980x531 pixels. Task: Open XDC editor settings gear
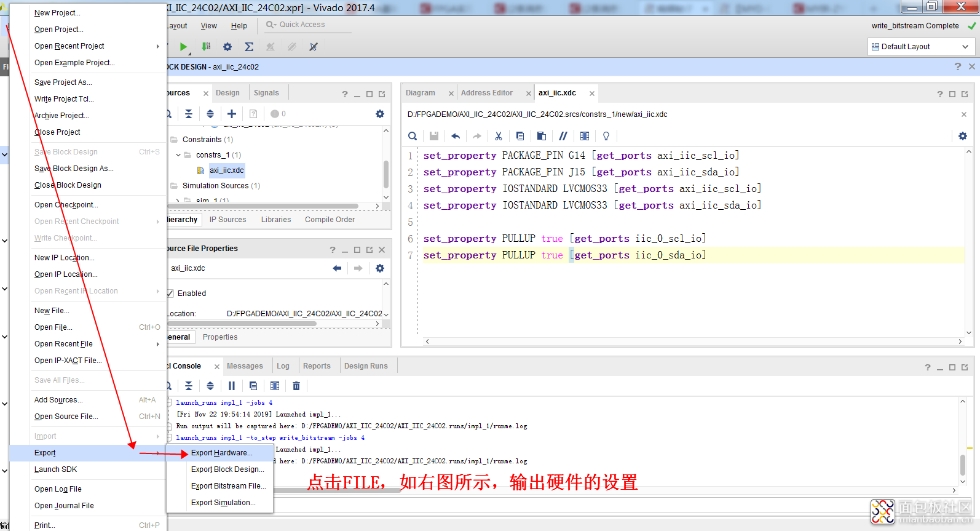coord(963,136)
